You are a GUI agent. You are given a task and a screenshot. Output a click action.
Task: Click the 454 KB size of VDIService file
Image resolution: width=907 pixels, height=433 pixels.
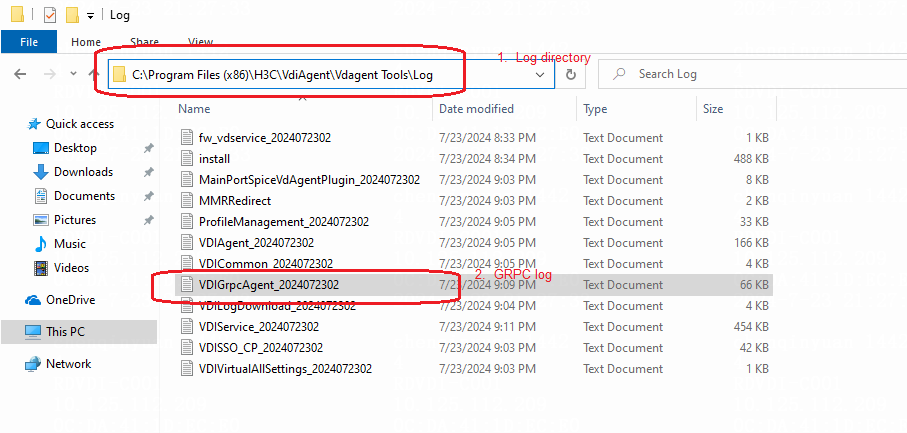point(751,327)
